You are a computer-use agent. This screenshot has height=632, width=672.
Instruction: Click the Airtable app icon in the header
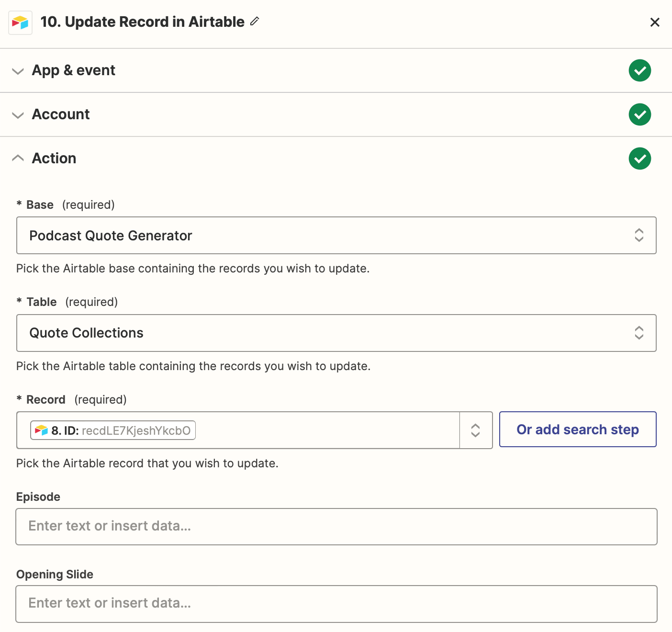20,22
